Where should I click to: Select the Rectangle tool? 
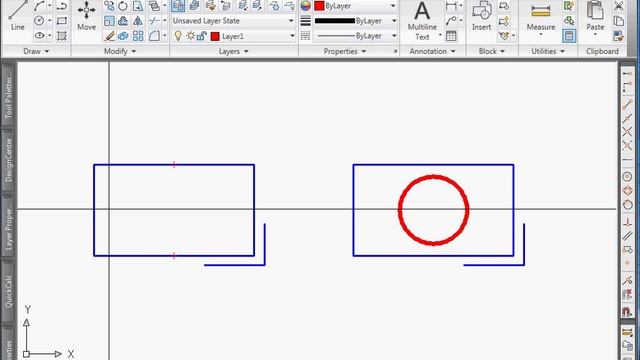point(62,20)
